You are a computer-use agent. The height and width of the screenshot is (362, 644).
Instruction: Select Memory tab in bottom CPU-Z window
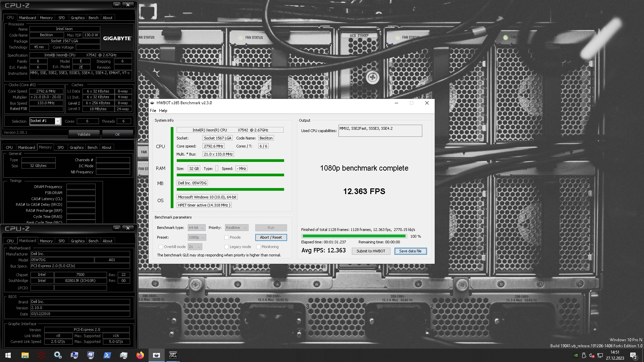[46, 241]
